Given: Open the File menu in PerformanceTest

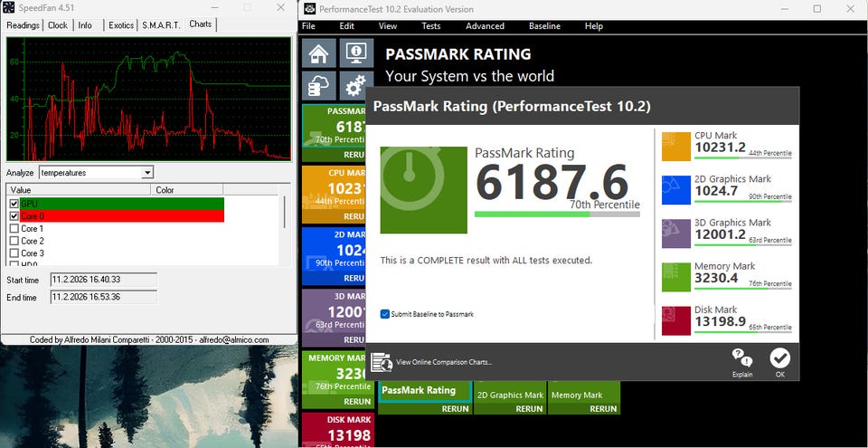Looking at the screenshot, I should tap(308, 26).
